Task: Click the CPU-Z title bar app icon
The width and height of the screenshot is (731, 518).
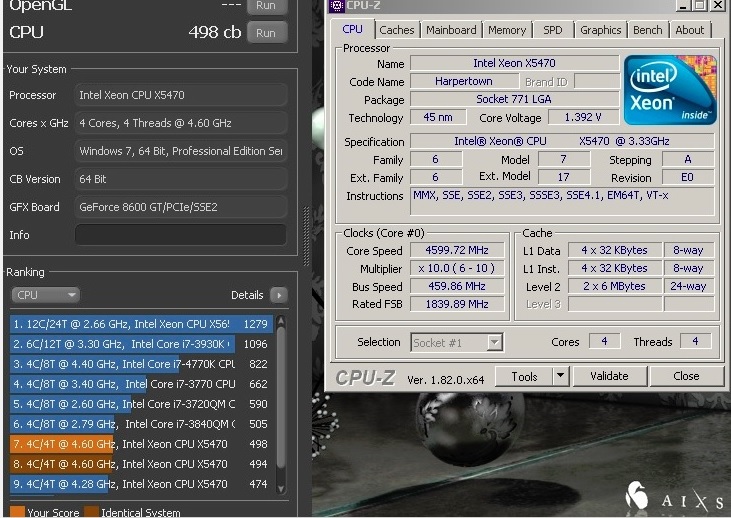Action: tap(337, 6)
